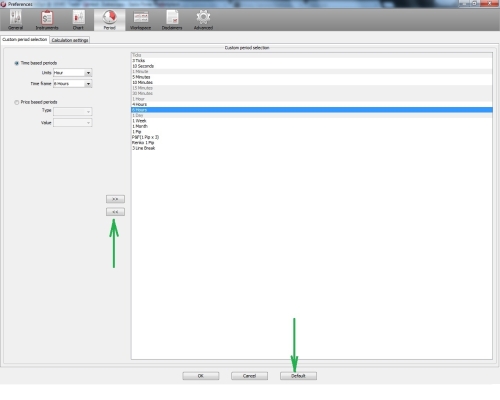Open the General preferences icon
Viewport: 500px width, 400px height.
pos(15,17)
